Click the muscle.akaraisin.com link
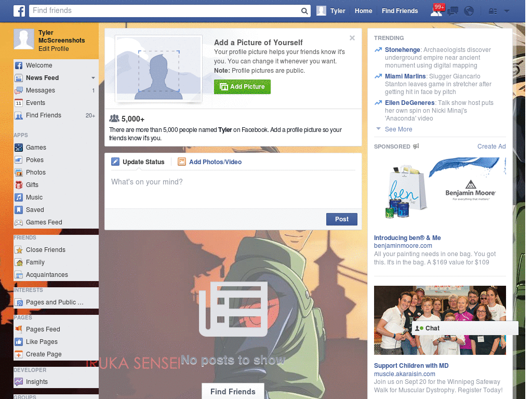This screenshot has width=532, height=399. 404,374
